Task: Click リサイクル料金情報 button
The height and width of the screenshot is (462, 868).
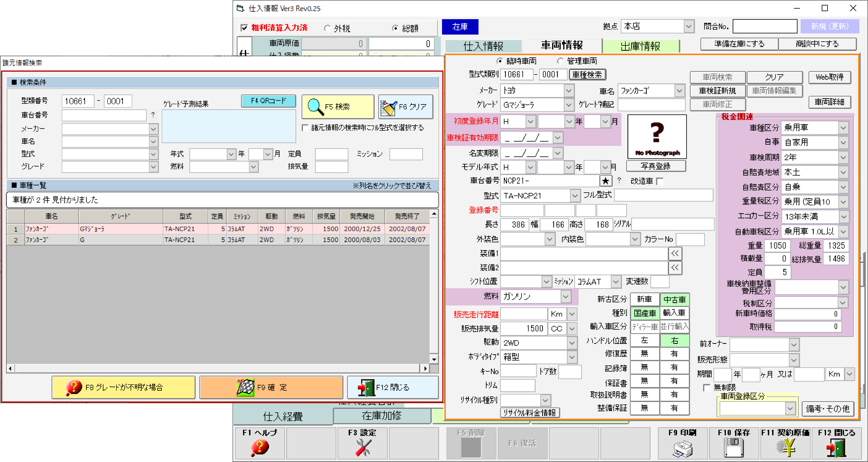Action: (530, 412)
